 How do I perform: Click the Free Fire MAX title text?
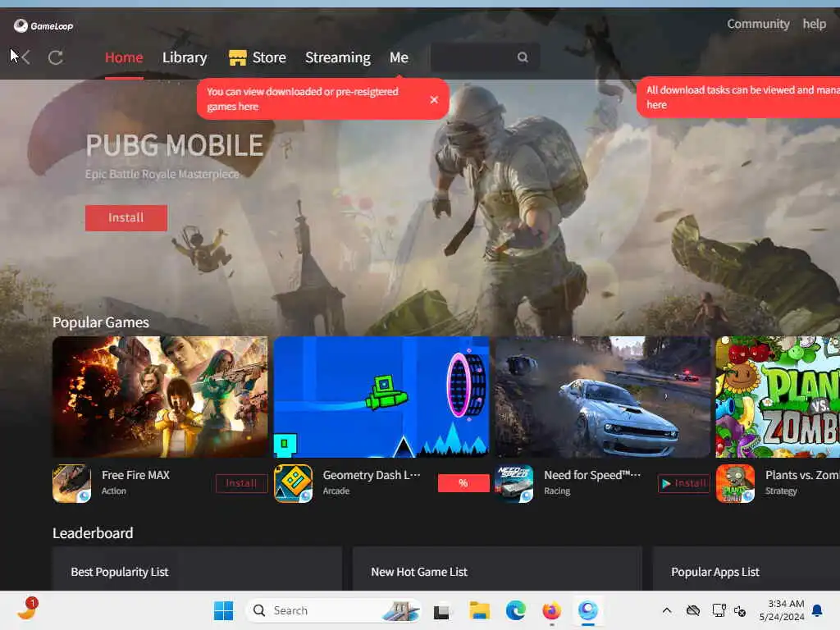click(x=135, y=475)
